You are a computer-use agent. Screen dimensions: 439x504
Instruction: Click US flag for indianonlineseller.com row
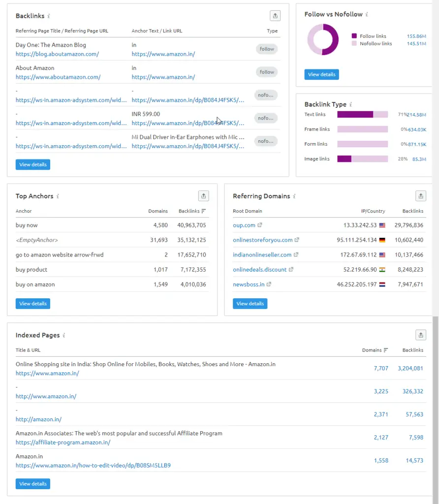tap(382, 255)
